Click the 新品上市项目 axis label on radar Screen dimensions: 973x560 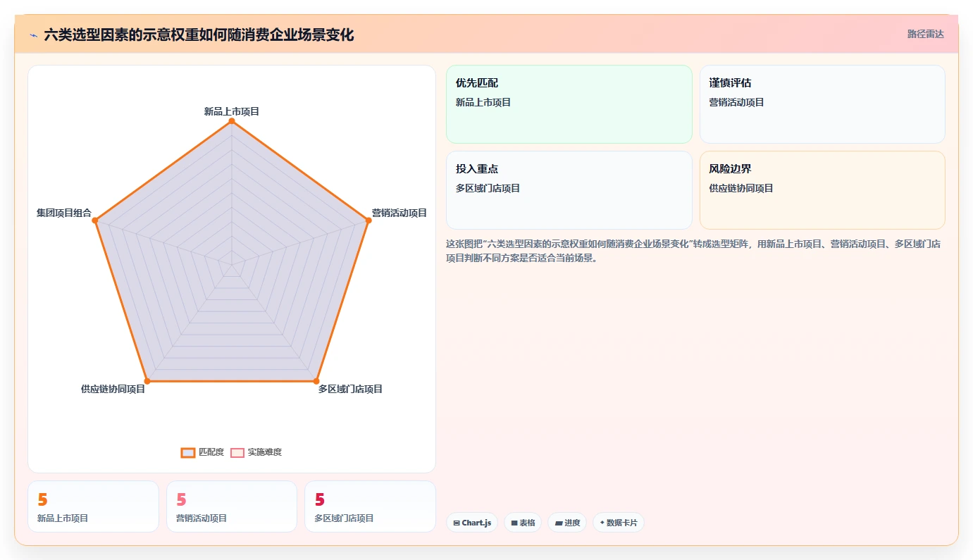pos(232,111)
